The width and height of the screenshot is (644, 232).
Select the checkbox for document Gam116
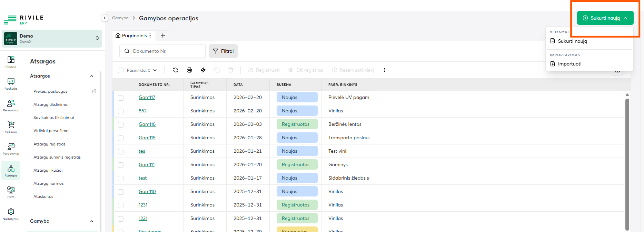point(121,124)
